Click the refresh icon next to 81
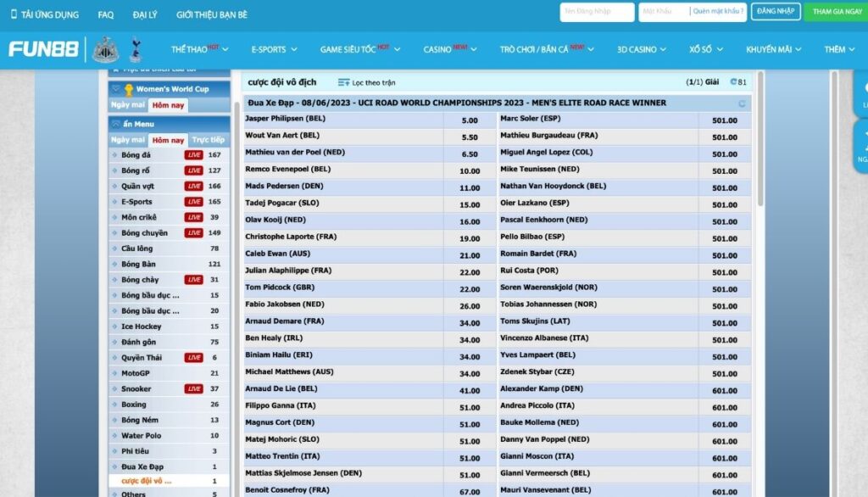The image size is (868, 497). pyautogui.click(x=733, y=82)
